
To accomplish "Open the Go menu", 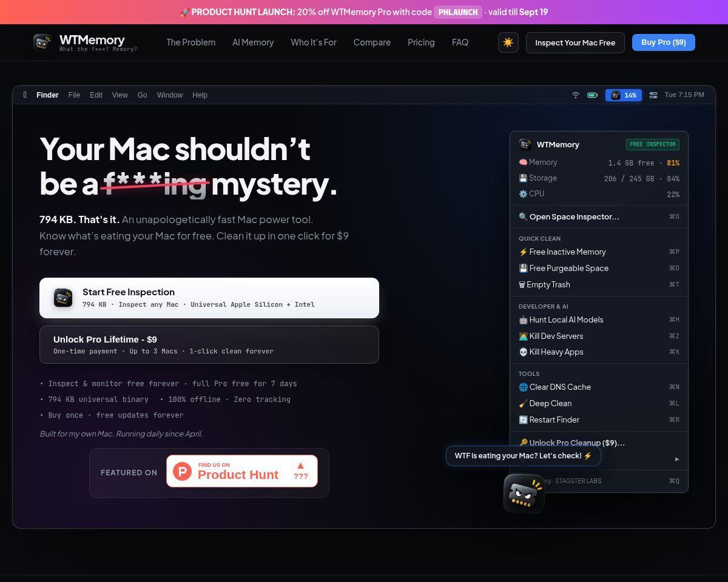I will [x=142, y=95].
